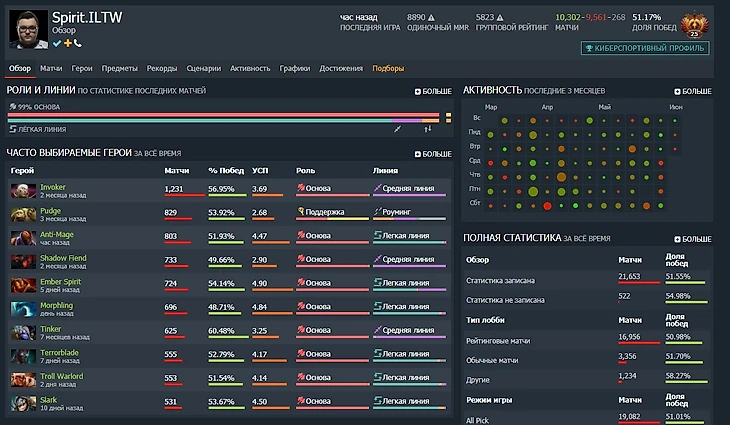Click the yellow plus icon under the player name
Image resolution: width=730 pixels, height=425 pixels.
coord(67,43)
